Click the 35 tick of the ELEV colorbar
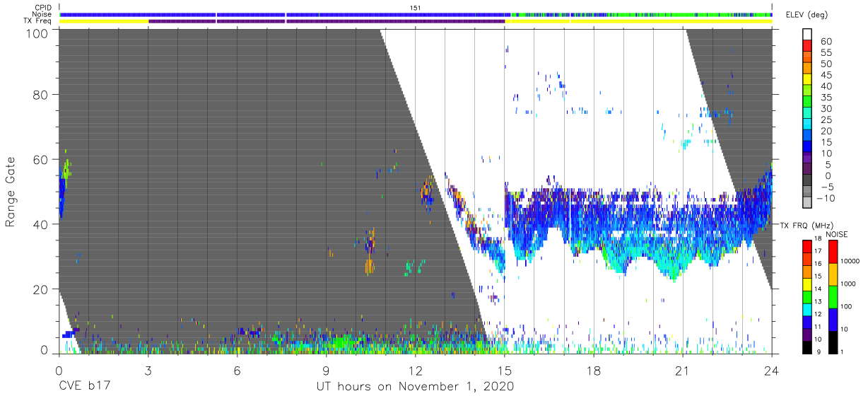 pos(826,97)
